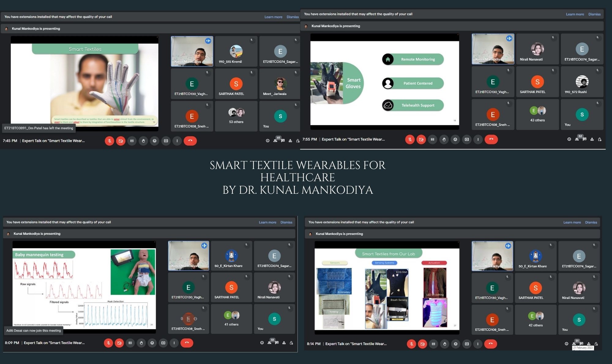
Task: Turn on camera in the 7:55 PM call
Action: tap(421, 139)
